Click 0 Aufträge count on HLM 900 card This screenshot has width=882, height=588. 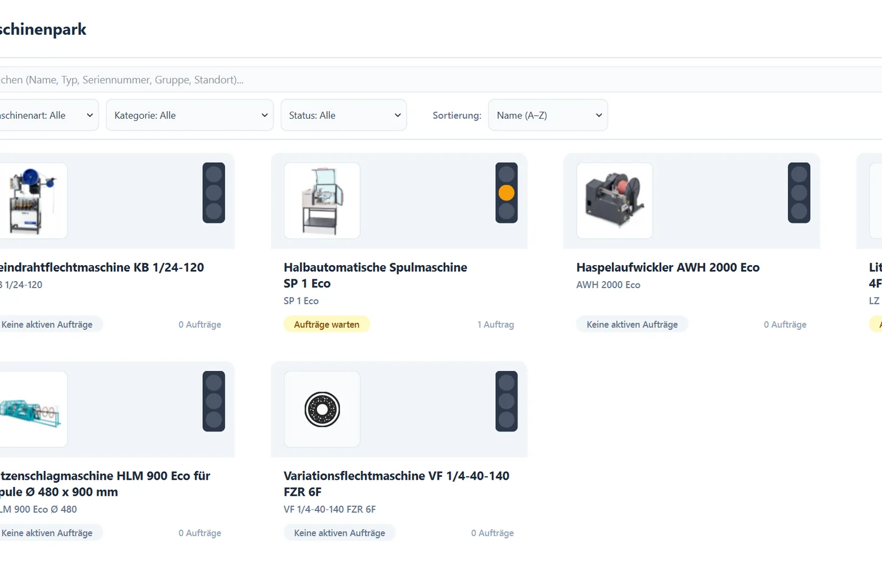(200, 533)
